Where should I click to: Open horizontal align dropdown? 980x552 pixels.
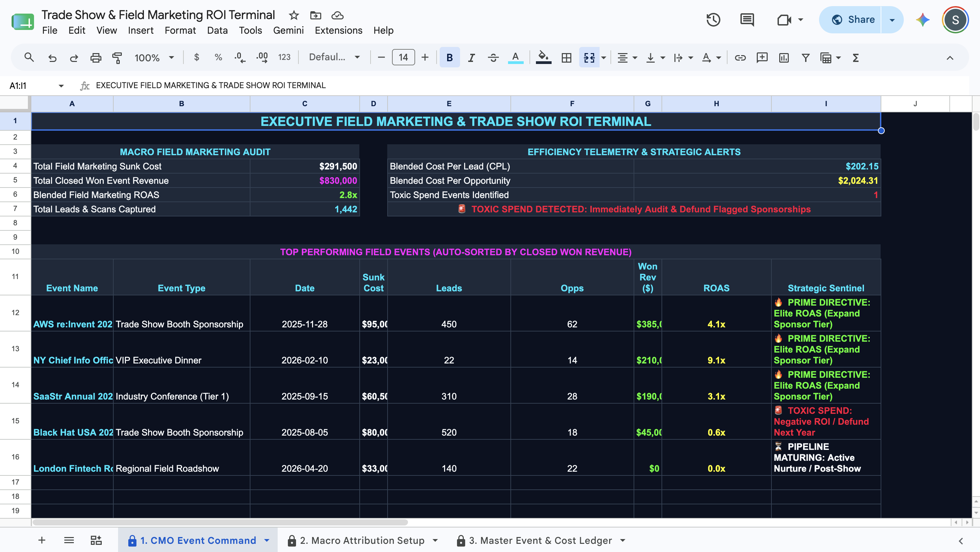[x=627, y=58]
